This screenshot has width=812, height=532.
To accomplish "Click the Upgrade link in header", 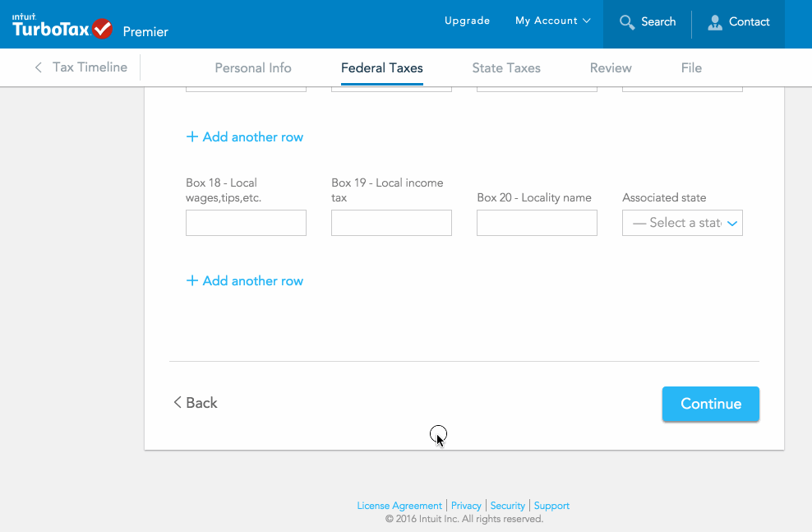I will click(467, 21).
